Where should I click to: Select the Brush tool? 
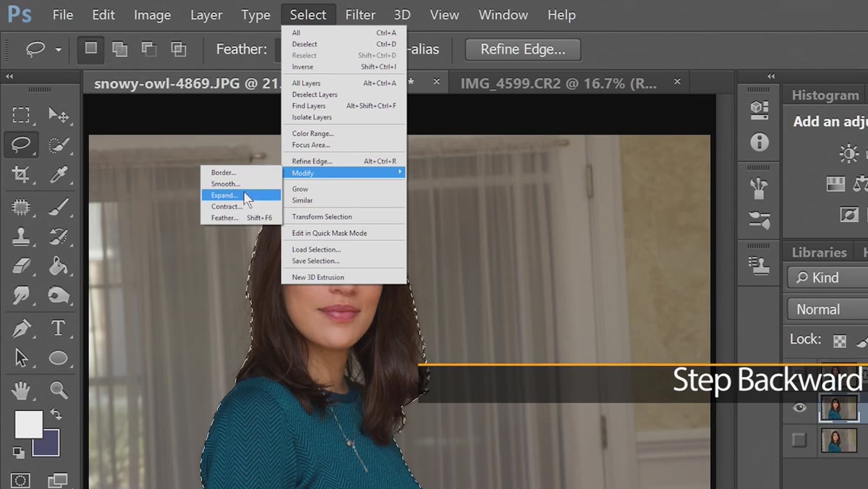coord(59,207)
